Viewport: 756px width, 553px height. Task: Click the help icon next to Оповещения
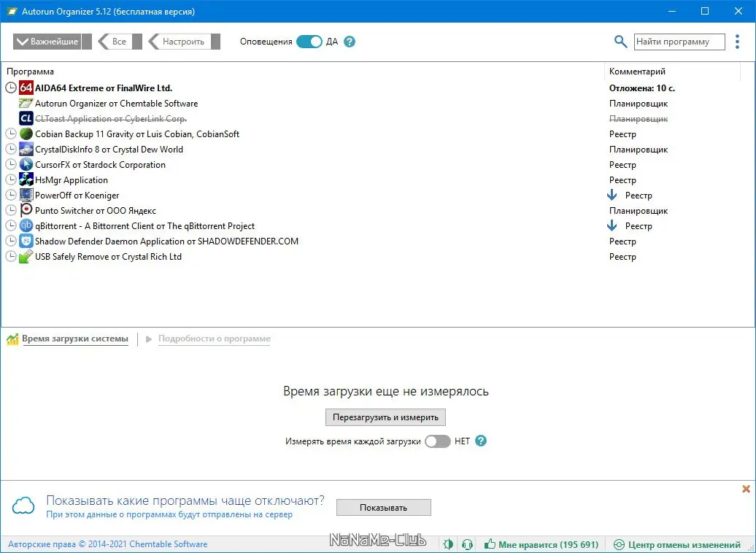click(350, 42)
